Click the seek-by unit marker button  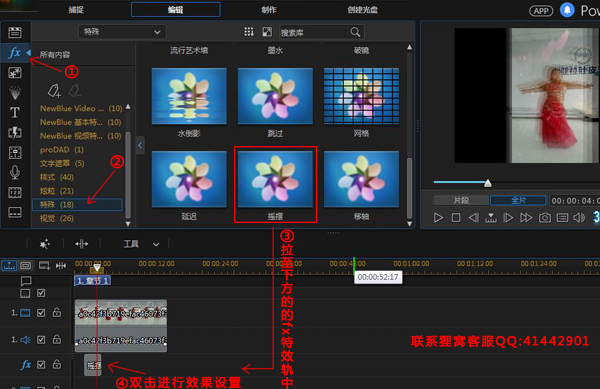[x=491, y=218]
